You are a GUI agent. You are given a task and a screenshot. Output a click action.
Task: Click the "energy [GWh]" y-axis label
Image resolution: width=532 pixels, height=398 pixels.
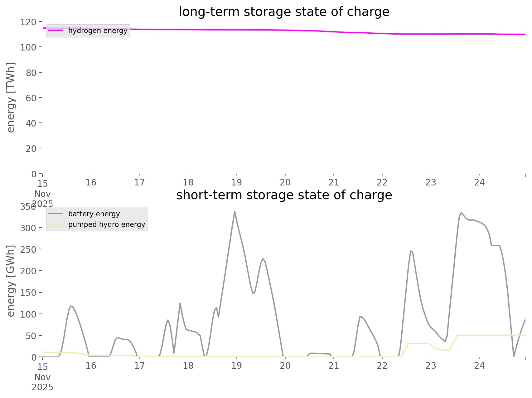11,281
